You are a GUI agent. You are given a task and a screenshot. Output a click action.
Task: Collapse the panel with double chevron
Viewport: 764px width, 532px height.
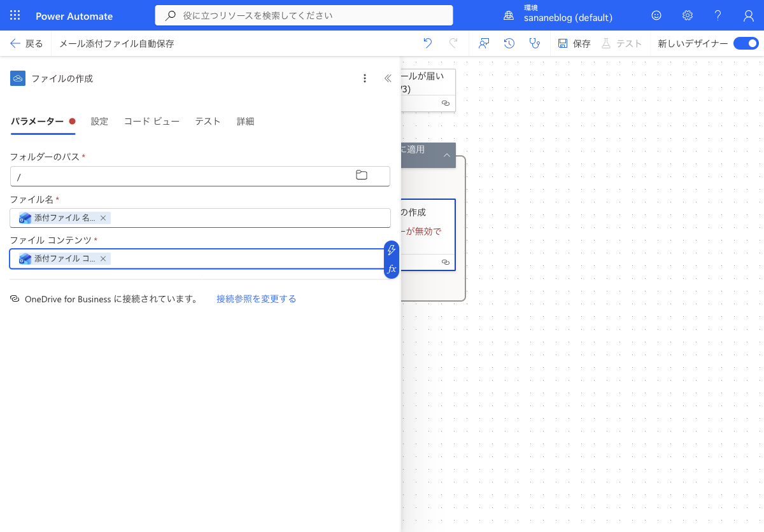point(388,78)
